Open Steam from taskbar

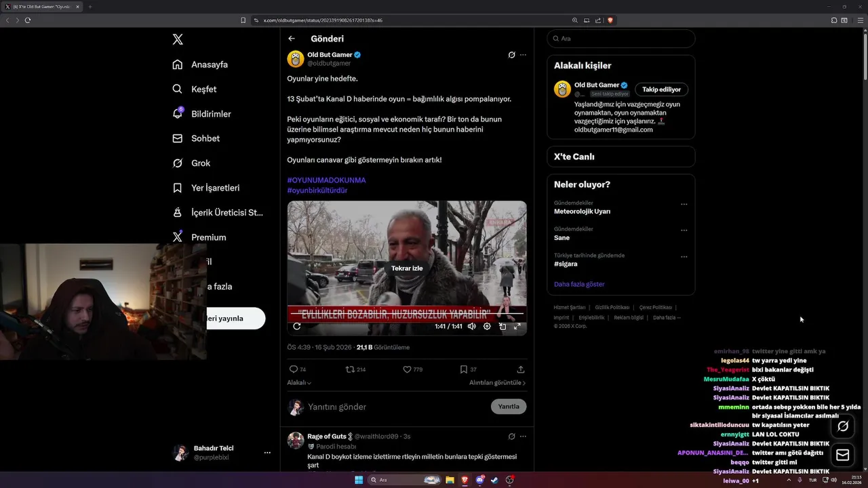click(494, 480)
